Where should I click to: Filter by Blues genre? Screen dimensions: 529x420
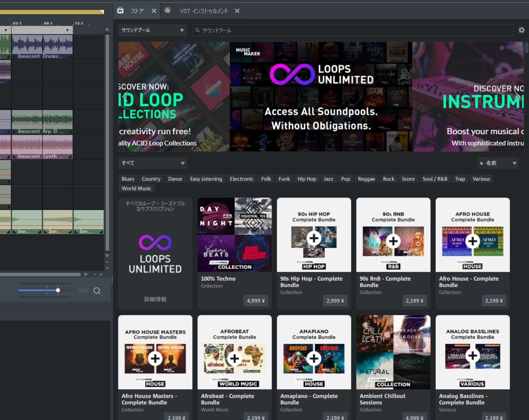click(x=128, y=179)
